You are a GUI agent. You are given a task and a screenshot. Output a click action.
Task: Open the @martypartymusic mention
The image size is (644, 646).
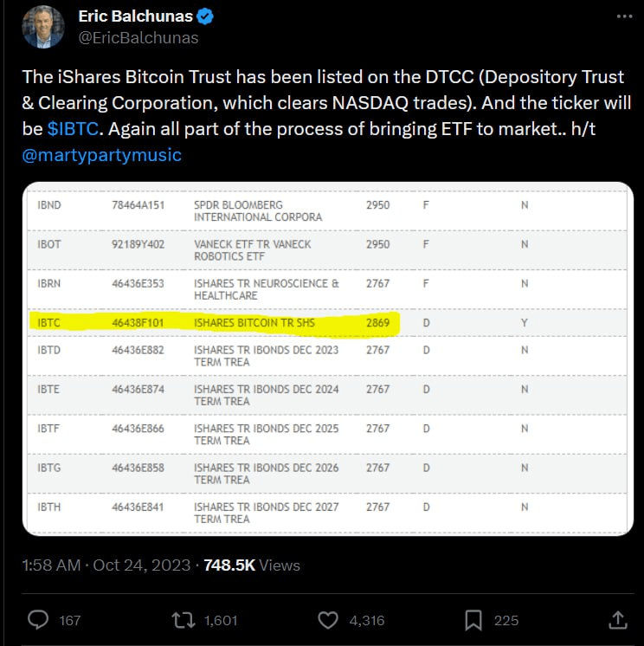[102, 155]
